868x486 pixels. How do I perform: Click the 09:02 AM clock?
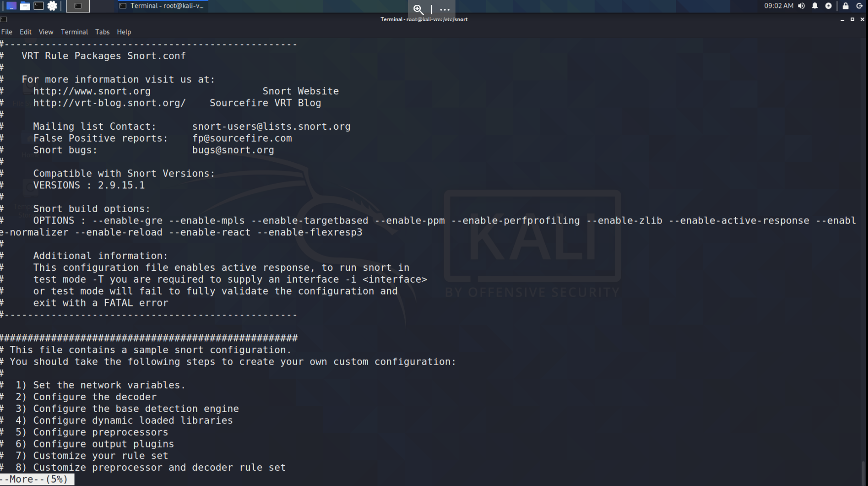(x=779, y=6)
